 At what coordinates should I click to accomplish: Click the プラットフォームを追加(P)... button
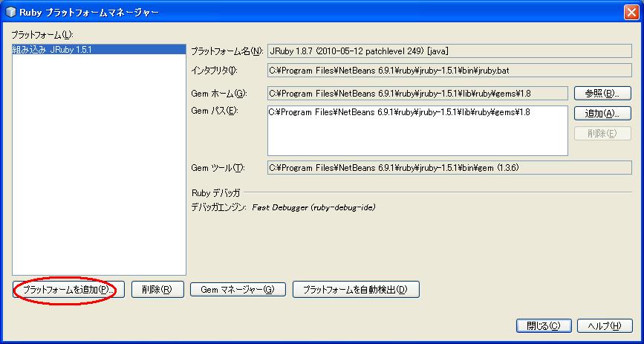click(68, 290)
